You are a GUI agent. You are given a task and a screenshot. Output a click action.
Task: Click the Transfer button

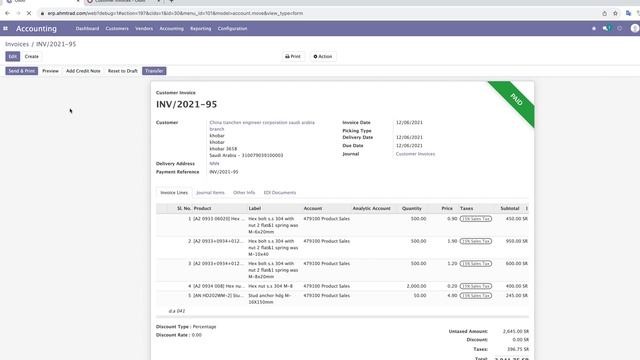pyautogui.click(x=154, y=71)
